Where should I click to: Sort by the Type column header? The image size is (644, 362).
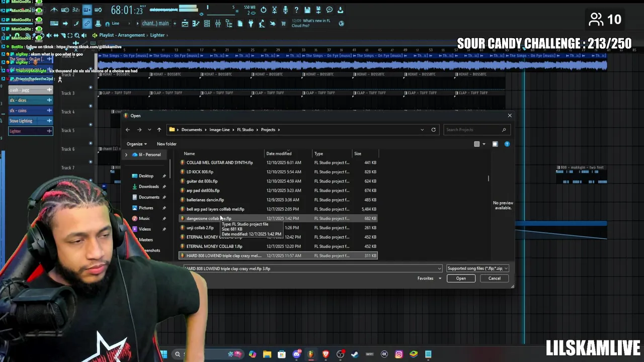pyautogui.click(x=332, y=154)
